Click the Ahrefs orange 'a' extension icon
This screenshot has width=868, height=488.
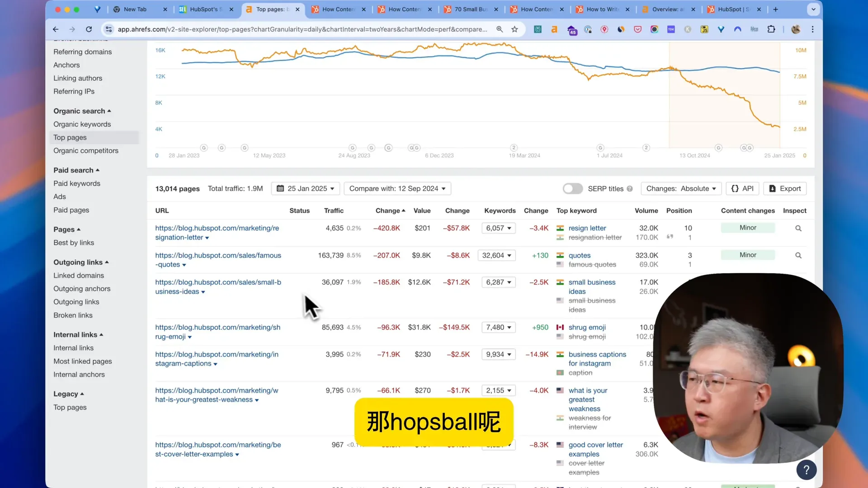point(554,29)
